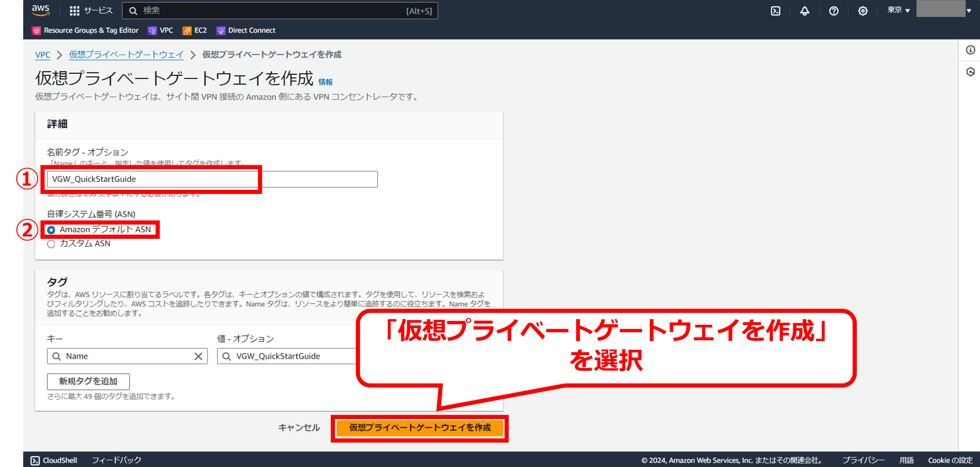The width and height of the screenshot is (980, 467).
Task: Click the 新規タグを追加 button
Action: [x=88, y=381]
